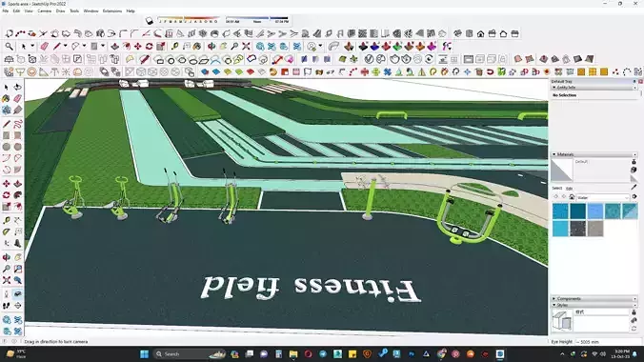
Task: Open the Edit menu
Action: tap(16, 11)
